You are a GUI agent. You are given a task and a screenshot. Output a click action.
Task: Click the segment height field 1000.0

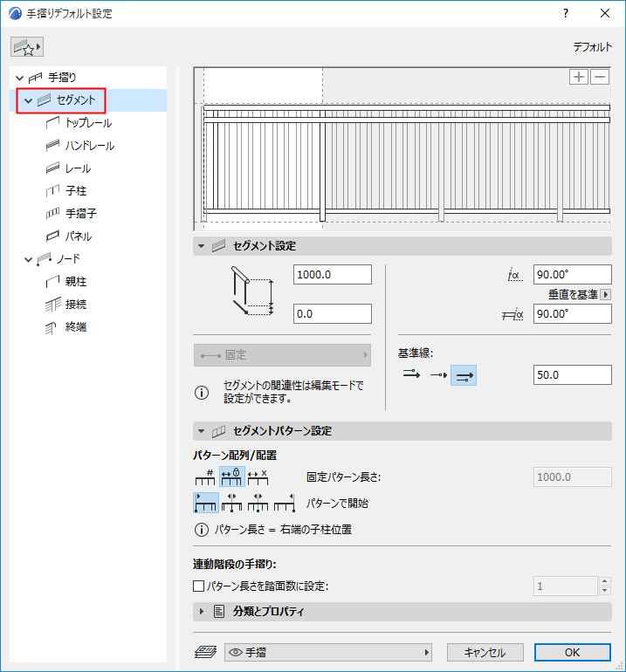tap(333, 274)
